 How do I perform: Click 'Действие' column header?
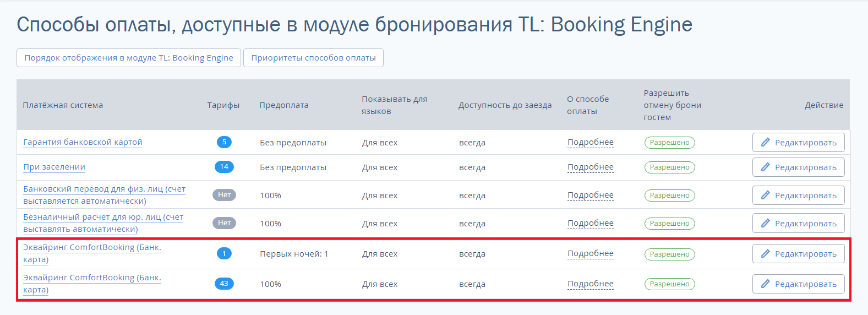point(824,105)
